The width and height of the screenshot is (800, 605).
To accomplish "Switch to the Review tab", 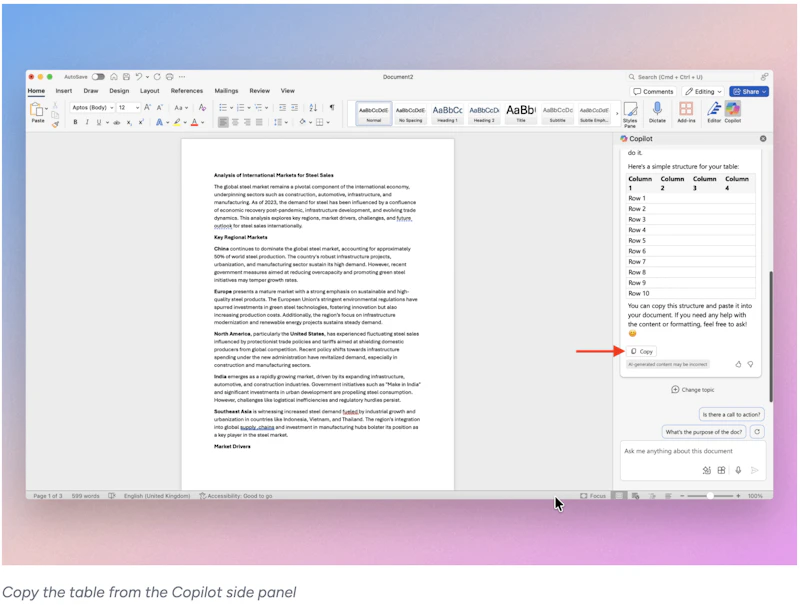I will point(259,91).
